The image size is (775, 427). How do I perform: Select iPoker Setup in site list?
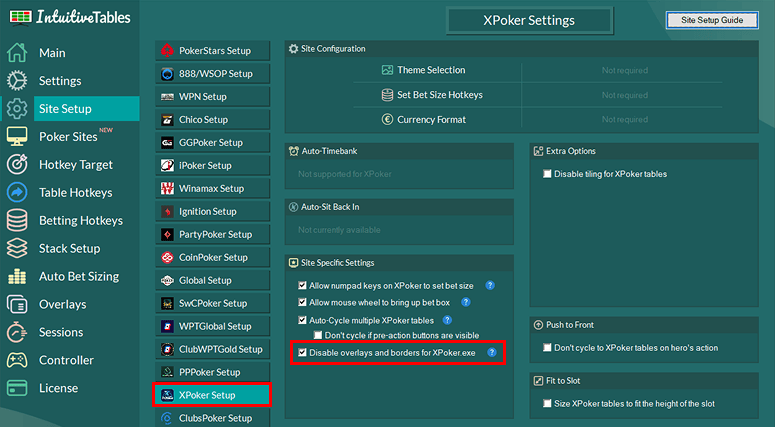click(213, 166)
